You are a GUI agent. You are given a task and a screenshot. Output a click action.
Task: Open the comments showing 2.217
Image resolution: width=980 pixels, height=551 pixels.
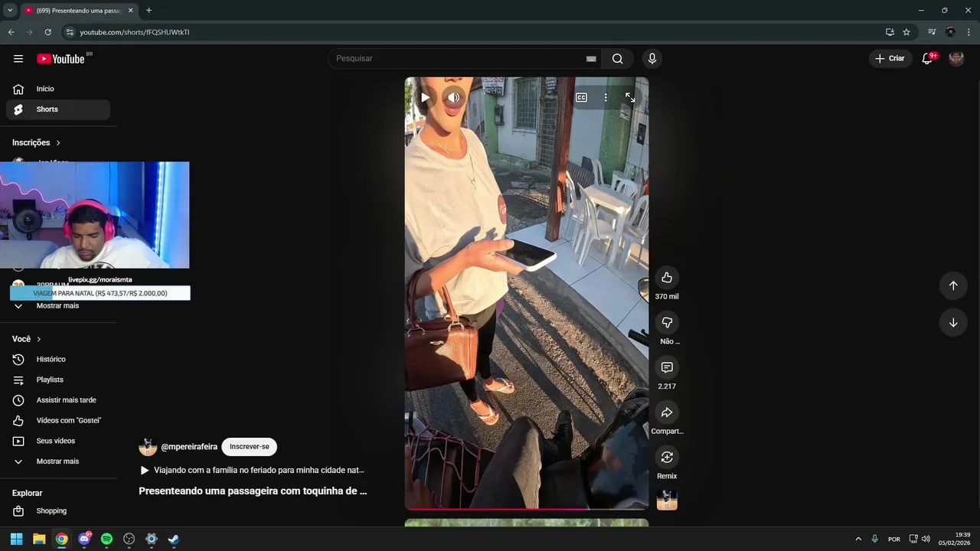[x=667, y=367]
